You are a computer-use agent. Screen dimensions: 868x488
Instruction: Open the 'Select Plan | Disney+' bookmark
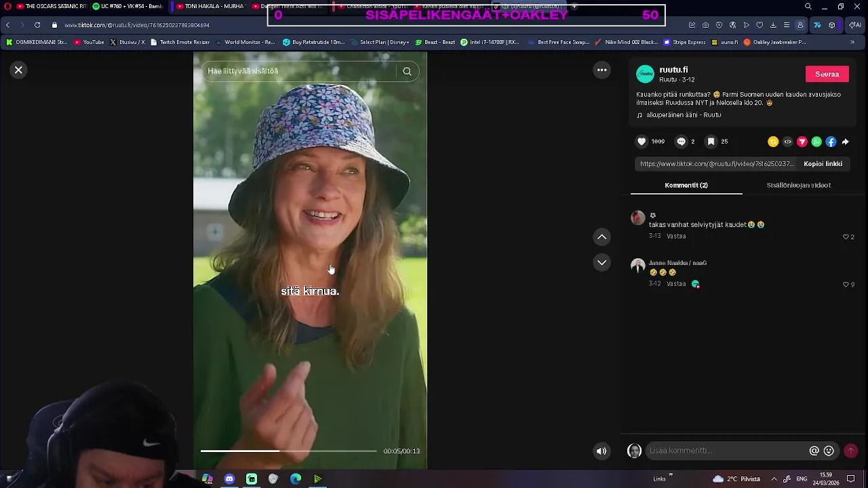379,42
